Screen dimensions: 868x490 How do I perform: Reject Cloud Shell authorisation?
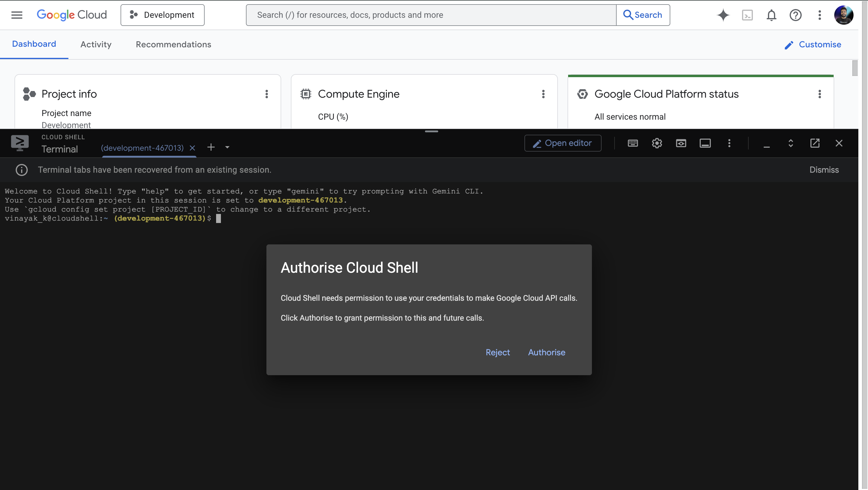(x=498, y=352)
